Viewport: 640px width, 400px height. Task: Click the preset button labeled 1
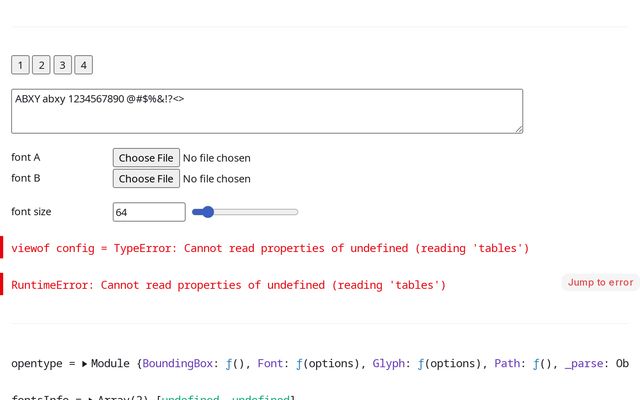[x=20, y=65]
